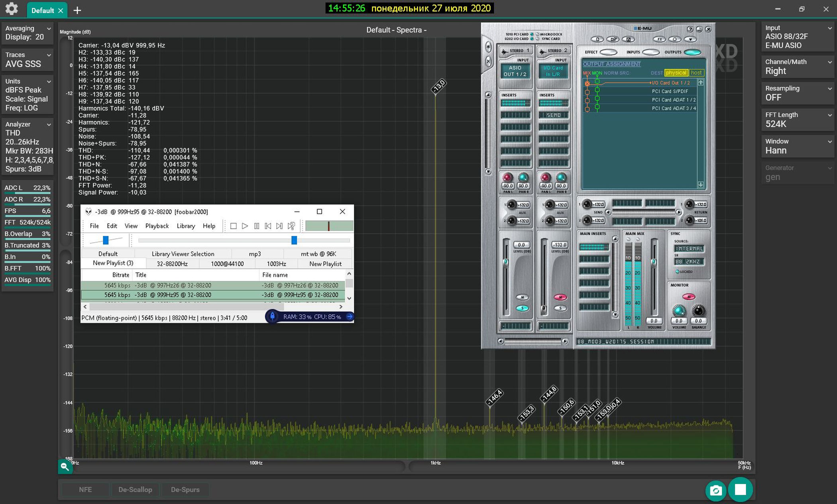
Task: Take a snapshot with the camera button
Action: pyautogui.click(x=715, y=490)
